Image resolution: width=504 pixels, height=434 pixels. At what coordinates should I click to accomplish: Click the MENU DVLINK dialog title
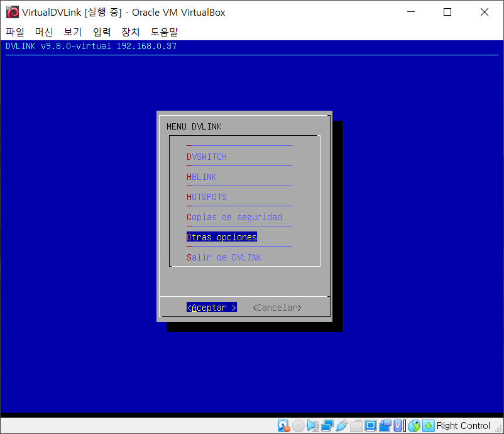point(194,126)
